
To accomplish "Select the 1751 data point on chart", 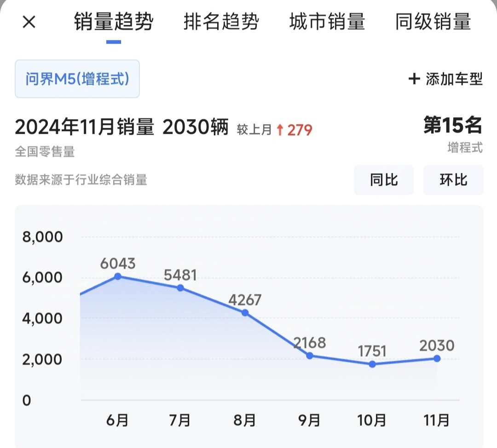I will click(x=372, y=364).
